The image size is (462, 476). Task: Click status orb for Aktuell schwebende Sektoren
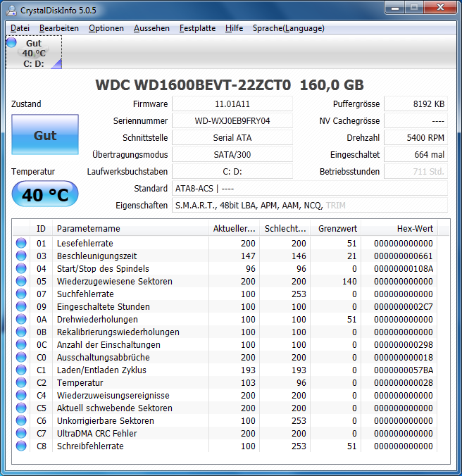click(x=21, y=408)
